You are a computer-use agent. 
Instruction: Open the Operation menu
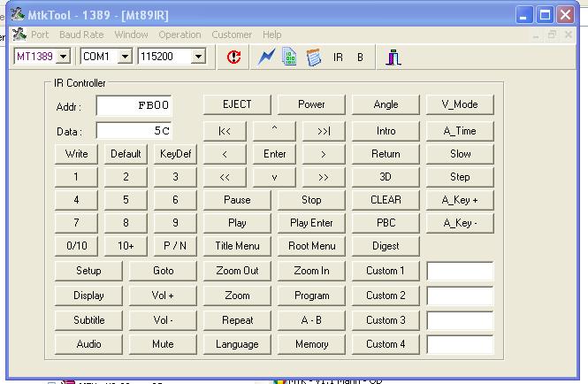(x=179, y=35)
